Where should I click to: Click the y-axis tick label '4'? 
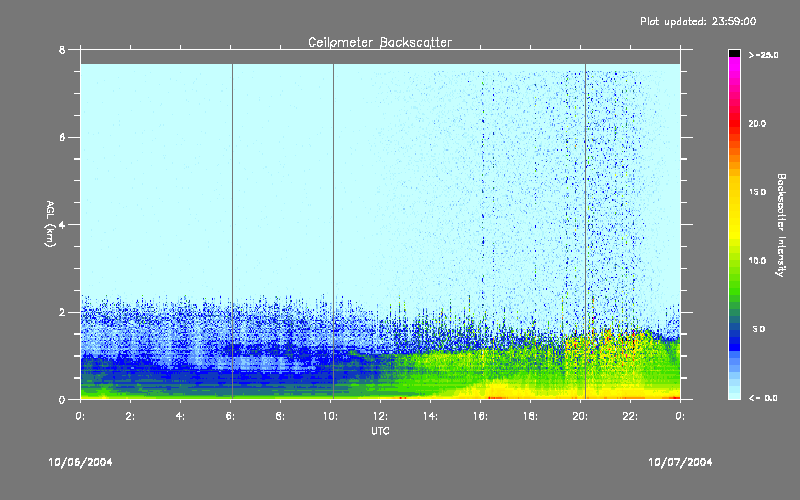point(62,224)
